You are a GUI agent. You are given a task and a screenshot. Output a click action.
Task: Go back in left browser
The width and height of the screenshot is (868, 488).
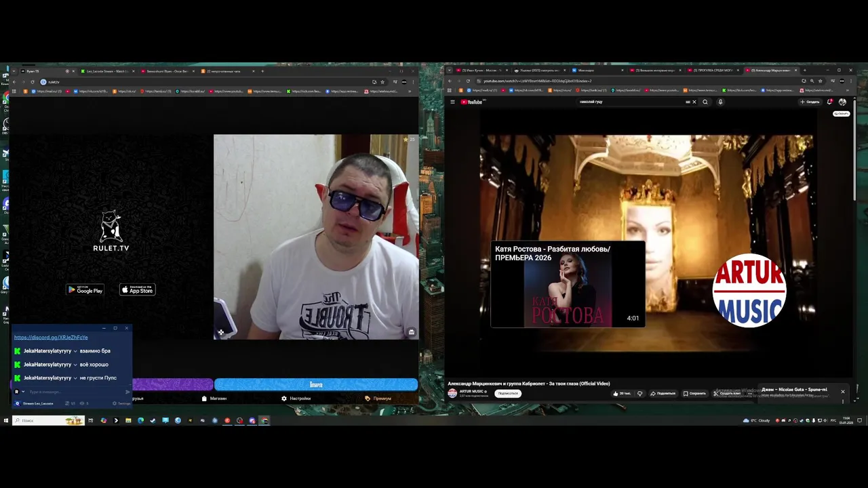pos(14,82)
